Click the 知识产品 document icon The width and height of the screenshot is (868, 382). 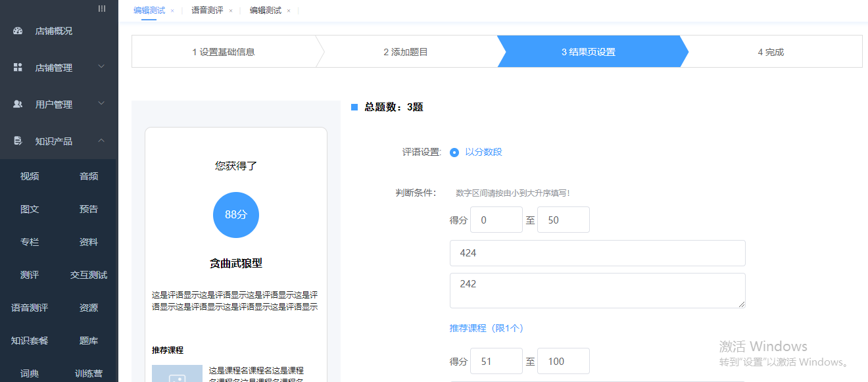(x=18, y=141)
